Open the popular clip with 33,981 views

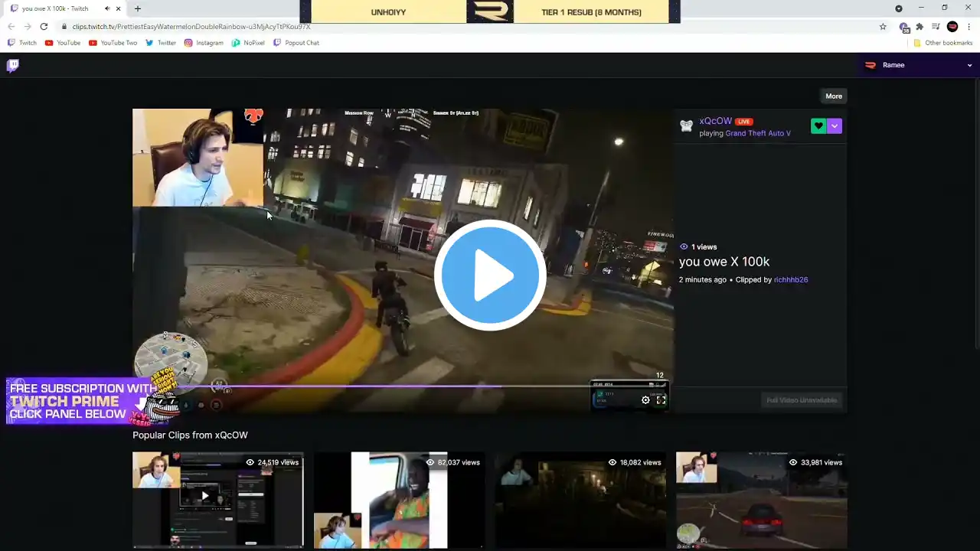(x=762, y=500)
